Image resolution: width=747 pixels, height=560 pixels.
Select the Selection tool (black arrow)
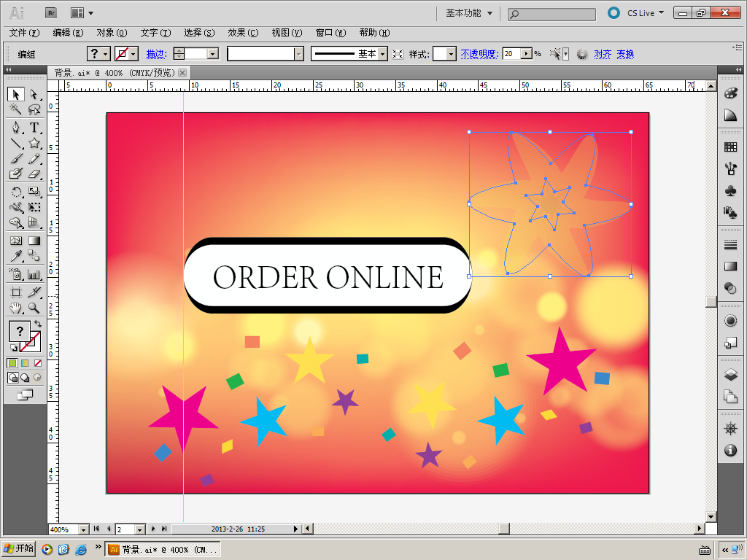point(16,94)
